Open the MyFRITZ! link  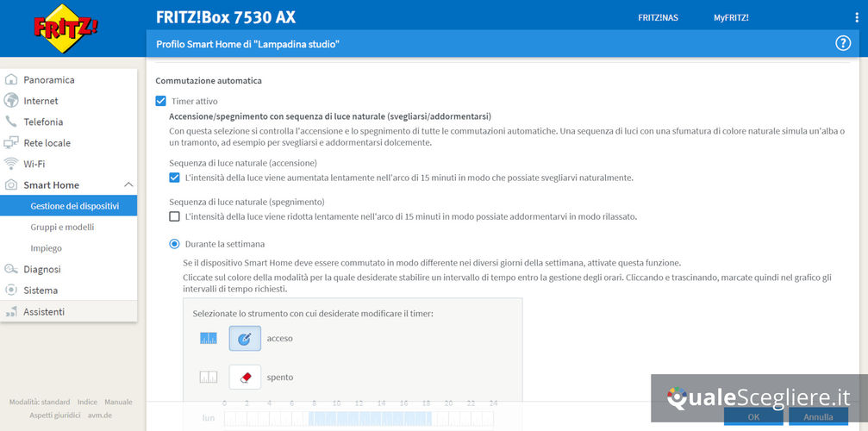tap(731, 17)
